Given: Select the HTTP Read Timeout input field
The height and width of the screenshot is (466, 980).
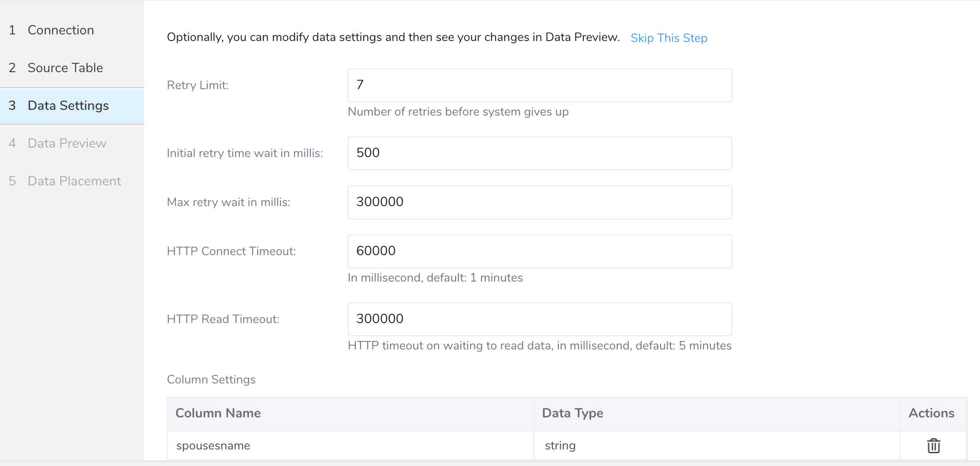Looking at the screenshot, I should pyautogui.click(x=539, y=319).
